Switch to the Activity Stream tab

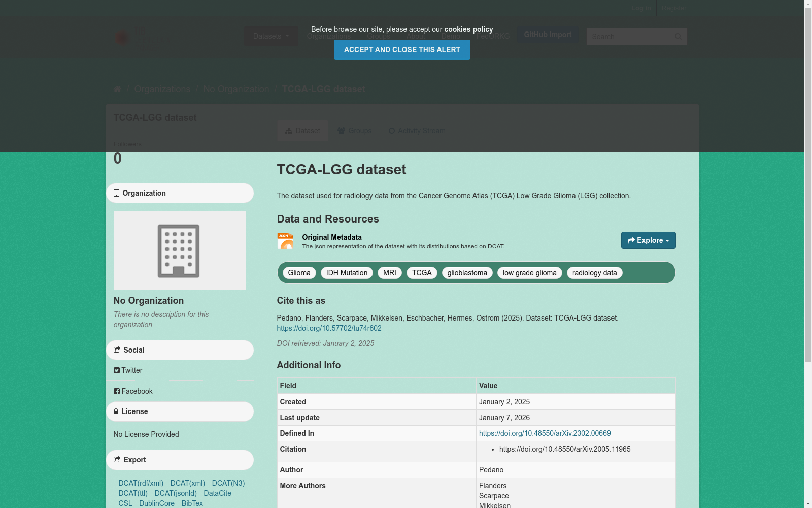tap(417, 131)
